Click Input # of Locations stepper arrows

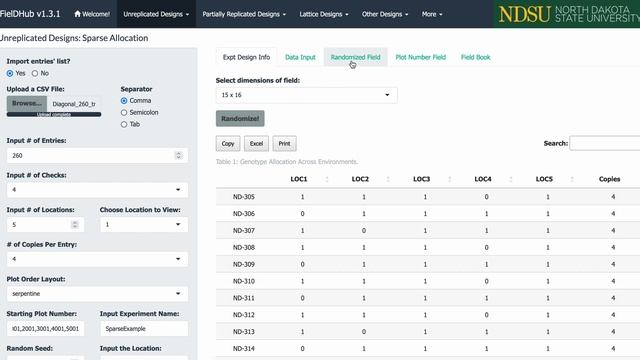point(75,224)
